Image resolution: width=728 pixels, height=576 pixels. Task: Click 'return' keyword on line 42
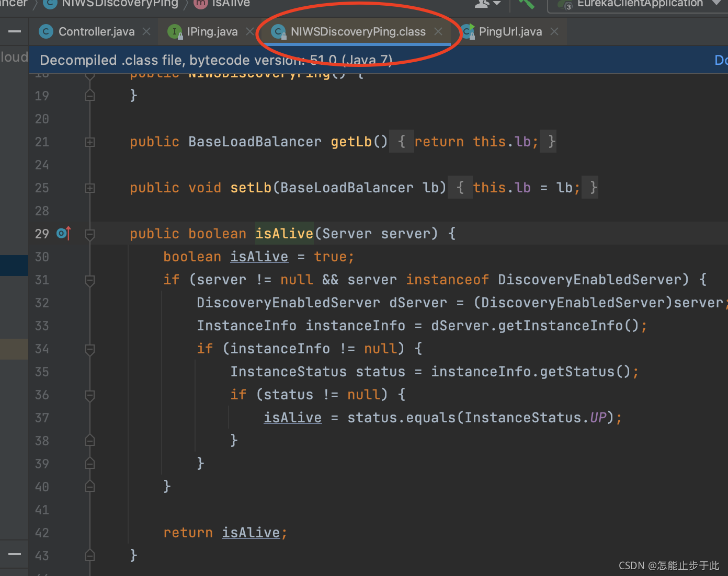click(188, 533)
